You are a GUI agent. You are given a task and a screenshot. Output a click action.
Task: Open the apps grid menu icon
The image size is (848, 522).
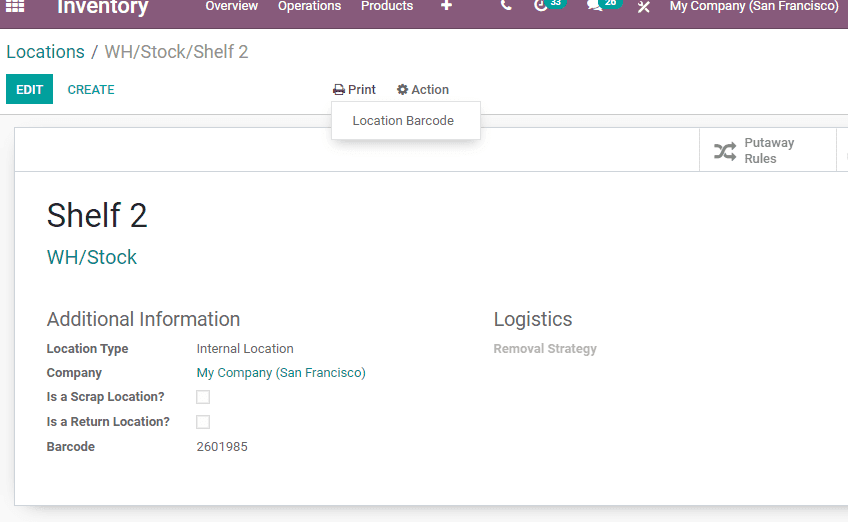coord(15,6)
